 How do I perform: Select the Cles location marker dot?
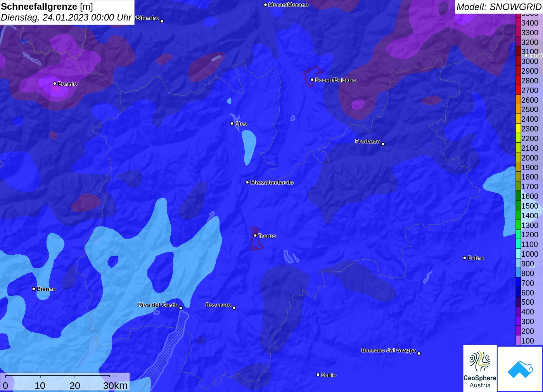click(x=232, y=124)
